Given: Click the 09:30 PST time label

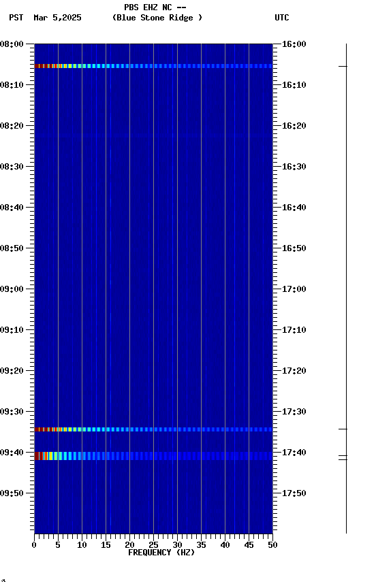Looking at the screenshot, I should (12, 412).
